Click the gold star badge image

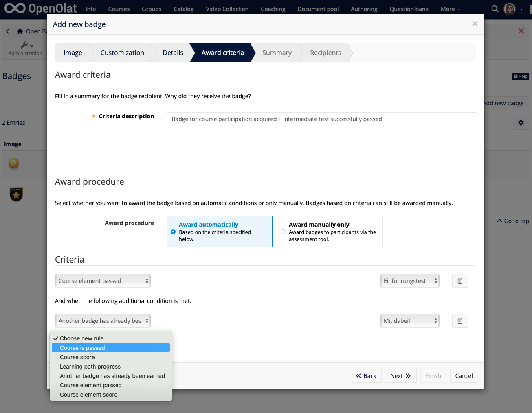coord(16,194)
